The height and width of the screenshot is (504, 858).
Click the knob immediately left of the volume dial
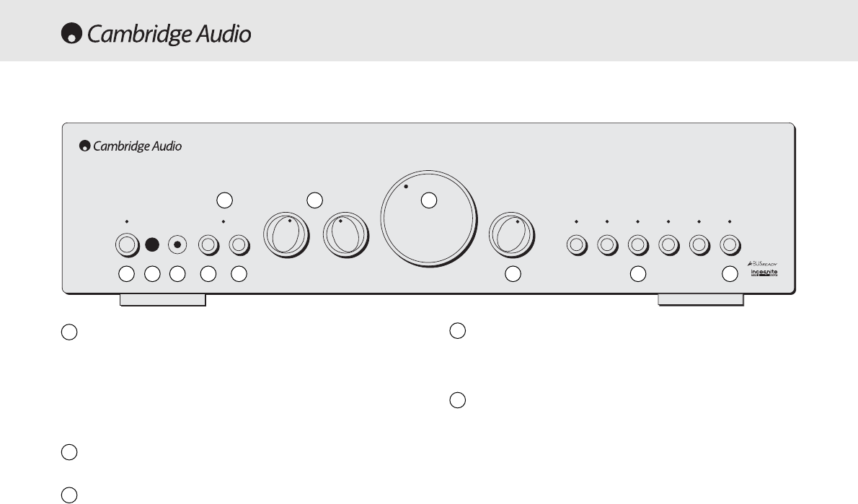(346, 235)
